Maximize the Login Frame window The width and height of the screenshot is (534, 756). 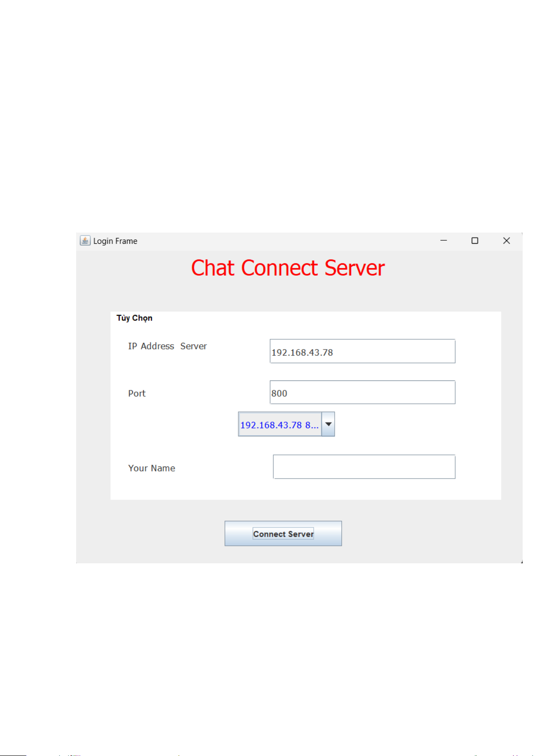coord(475,241)
